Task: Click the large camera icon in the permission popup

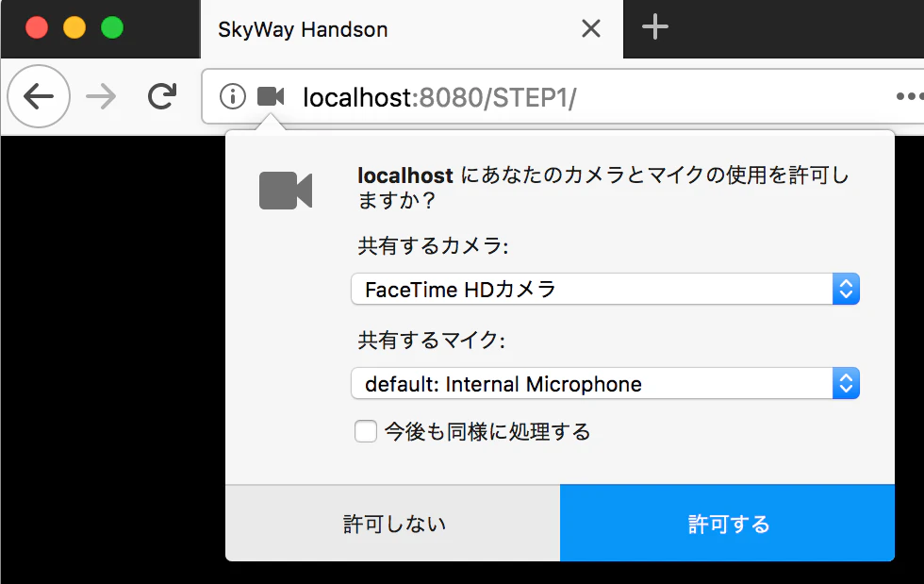Action: click(x=286, y=191)
